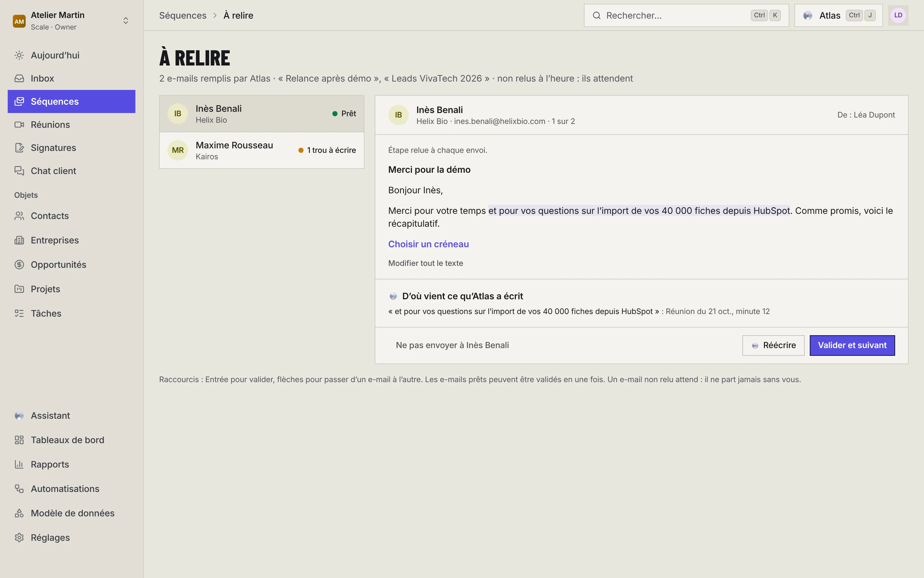Click the Entreprises building icon

[x=19, y=241]
